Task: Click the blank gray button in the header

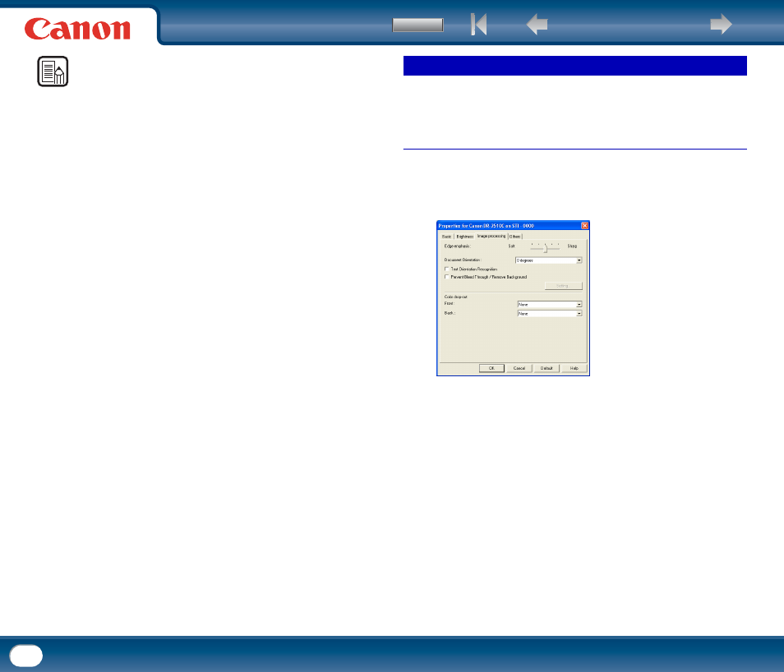Action: tap(417, 25)
